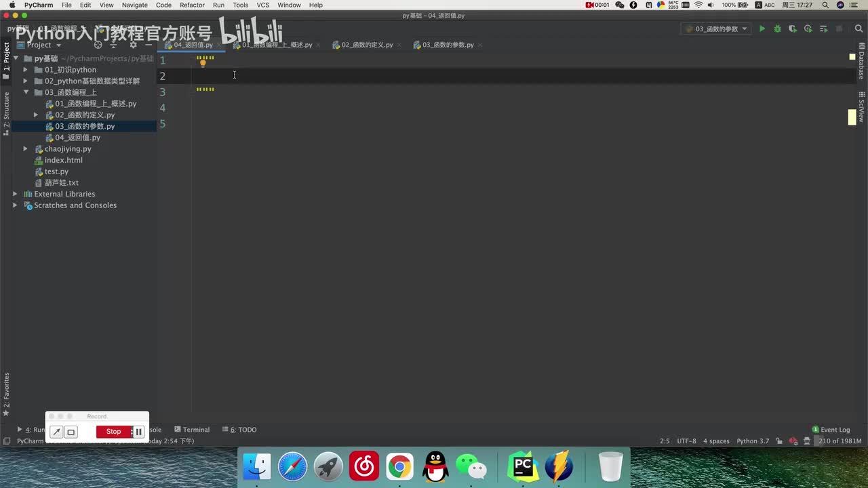Open WeChat from the Dock
The width and height of the screenshot is (868, 488).
[471, 467]
